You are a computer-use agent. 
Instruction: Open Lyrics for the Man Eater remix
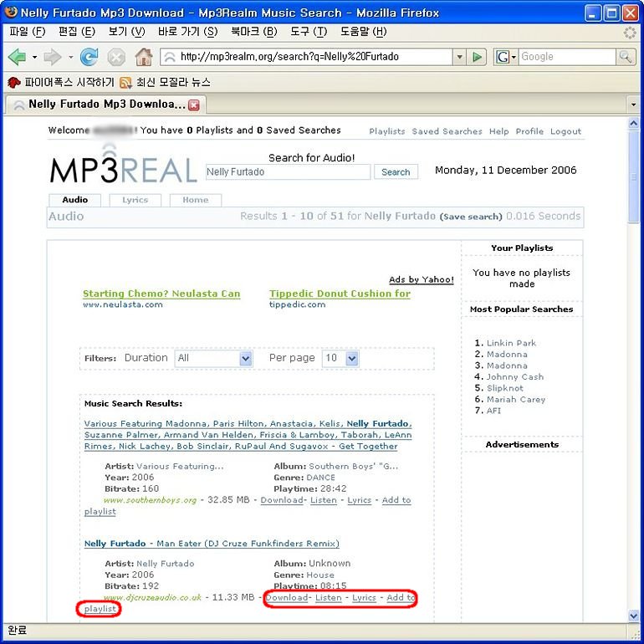click(365, 598)
